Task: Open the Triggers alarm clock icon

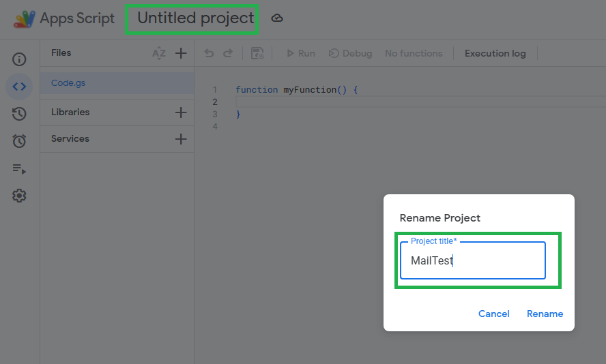Action: click(19, 141)
